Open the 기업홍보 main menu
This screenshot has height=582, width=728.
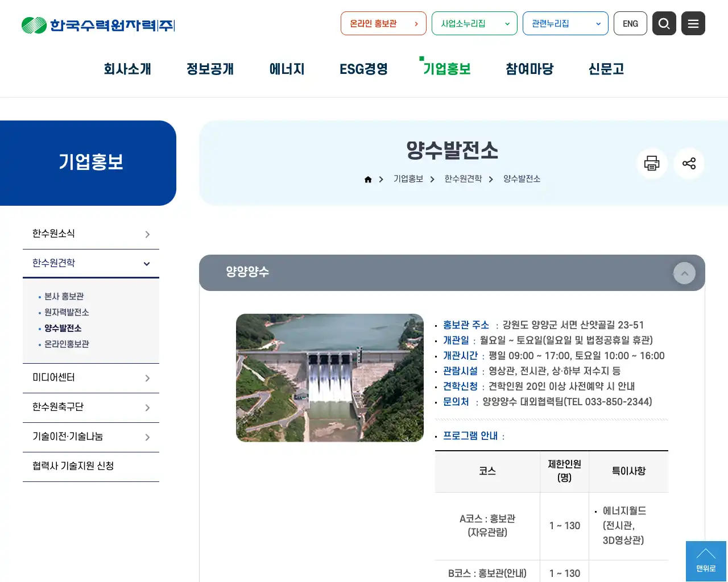coord(446,69)
